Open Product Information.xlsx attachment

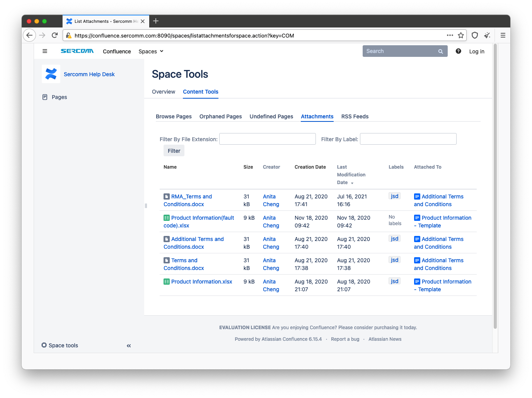201,282
